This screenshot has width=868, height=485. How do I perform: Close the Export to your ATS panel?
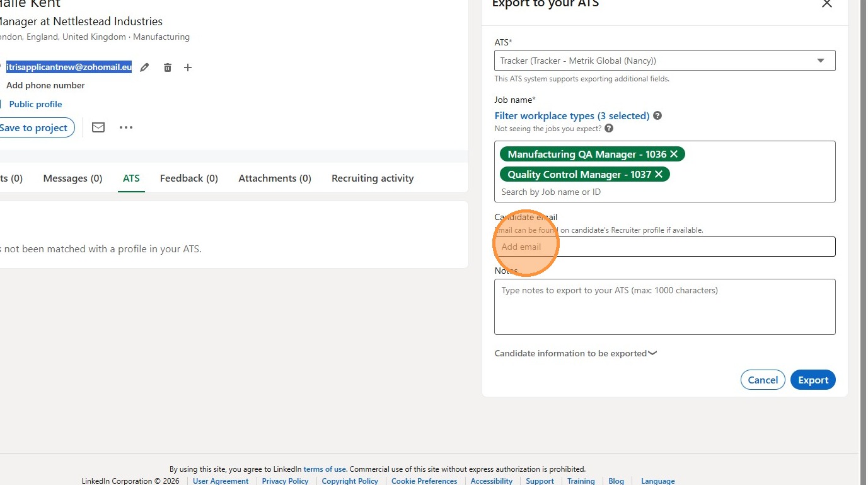[x=827, y=4]
